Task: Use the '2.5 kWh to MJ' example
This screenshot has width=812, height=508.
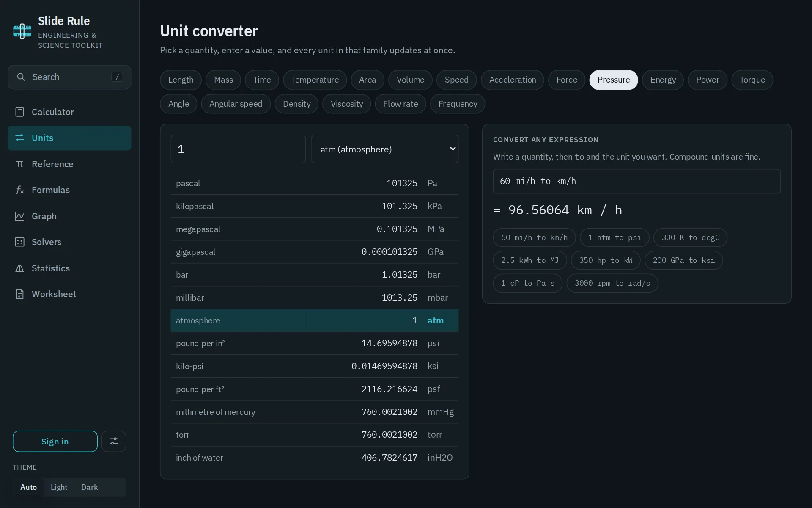Action: 529,260
